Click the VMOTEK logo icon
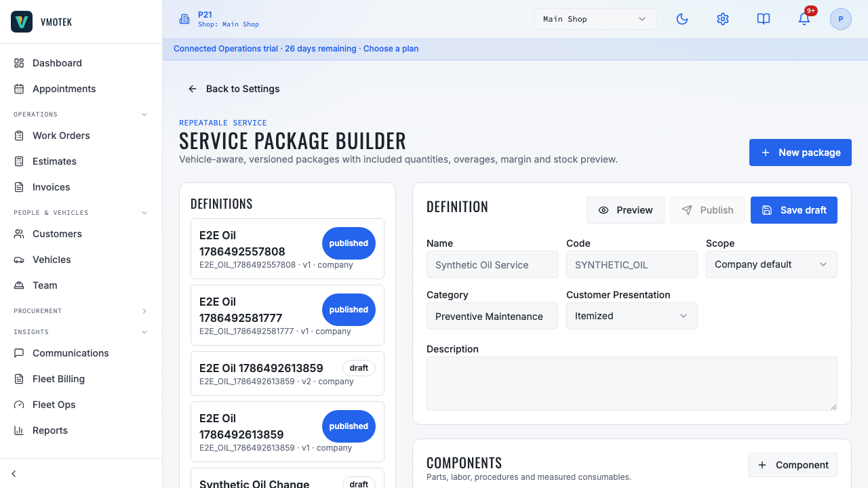This screenshot has width=868, height=488. click(22, 22)
